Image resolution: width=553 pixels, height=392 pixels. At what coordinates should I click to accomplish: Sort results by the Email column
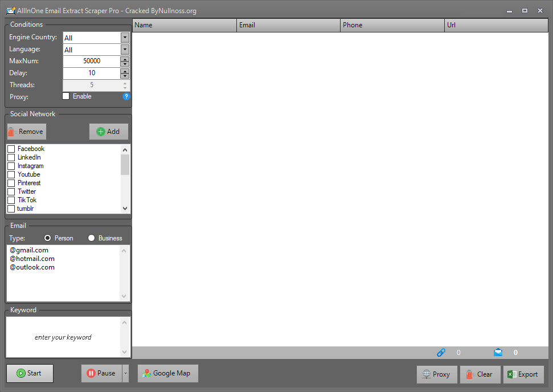point(289,25)
